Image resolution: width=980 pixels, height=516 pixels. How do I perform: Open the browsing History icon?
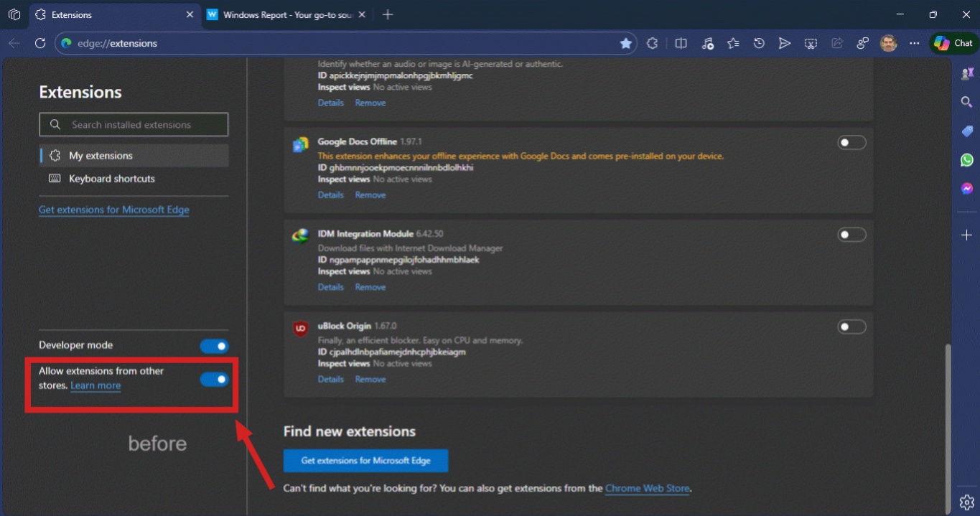tap(759, 43)
